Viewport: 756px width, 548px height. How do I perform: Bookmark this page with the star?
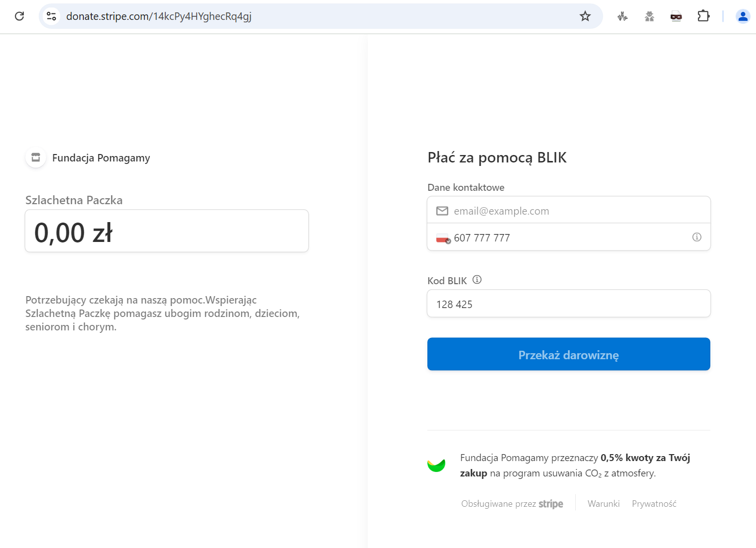coord(585,16)
